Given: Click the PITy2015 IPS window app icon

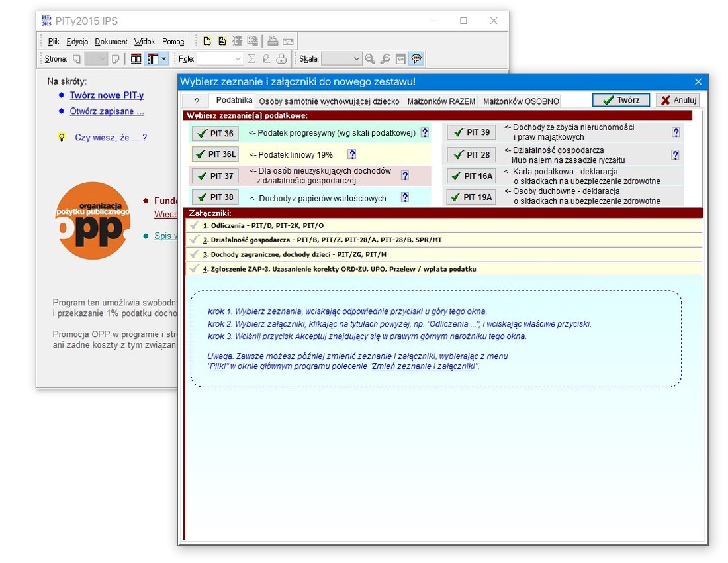Looking at the screenshot, I should click(x=46, y=21).
